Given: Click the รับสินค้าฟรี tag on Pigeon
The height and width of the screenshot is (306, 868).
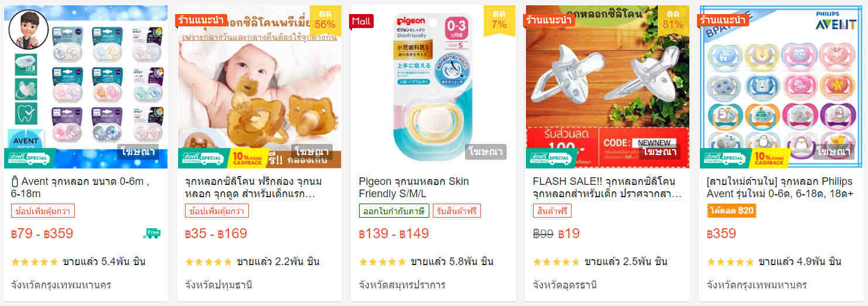Looking at the screenshot, I should pyautogui.click(x=457, y=211).
